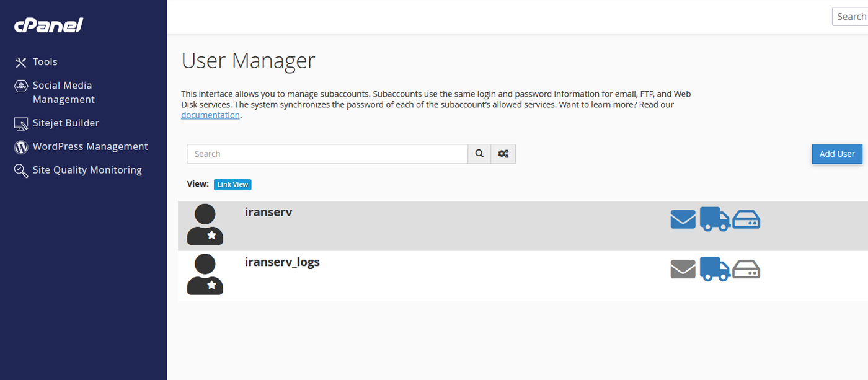Click the email icon for iranserv

click(683, 219)
